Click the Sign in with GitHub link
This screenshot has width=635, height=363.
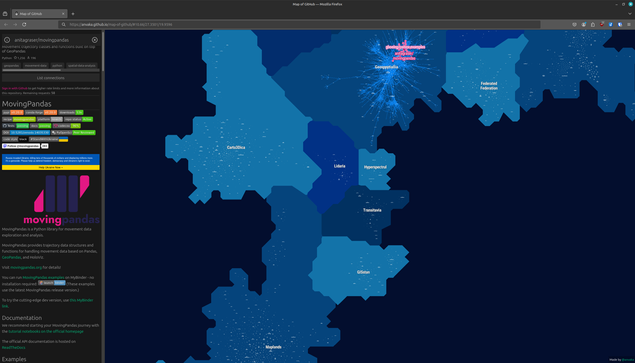click(x=15, y=88)
